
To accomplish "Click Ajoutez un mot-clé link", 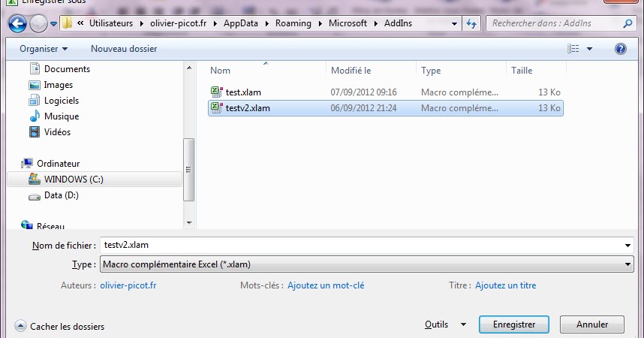I will click(x=325, y=285).
